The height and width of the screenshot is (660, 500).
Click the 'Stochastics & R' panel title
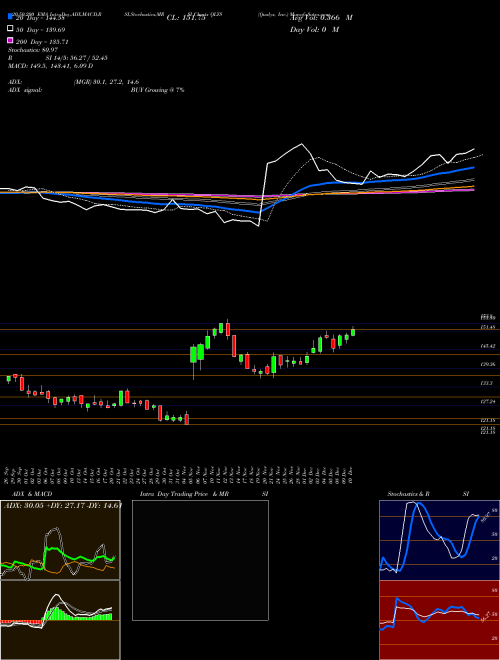coord(408,494)
